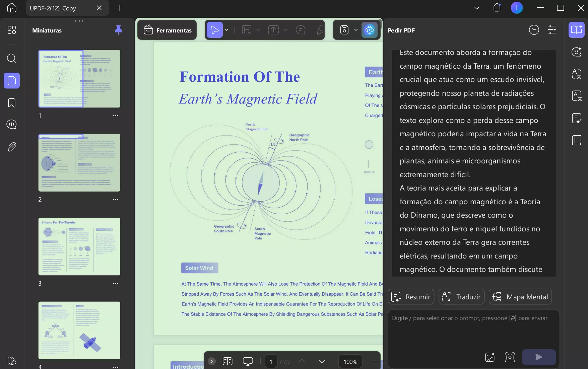Open the UPDF AI assistant icon

pos(369,30)
